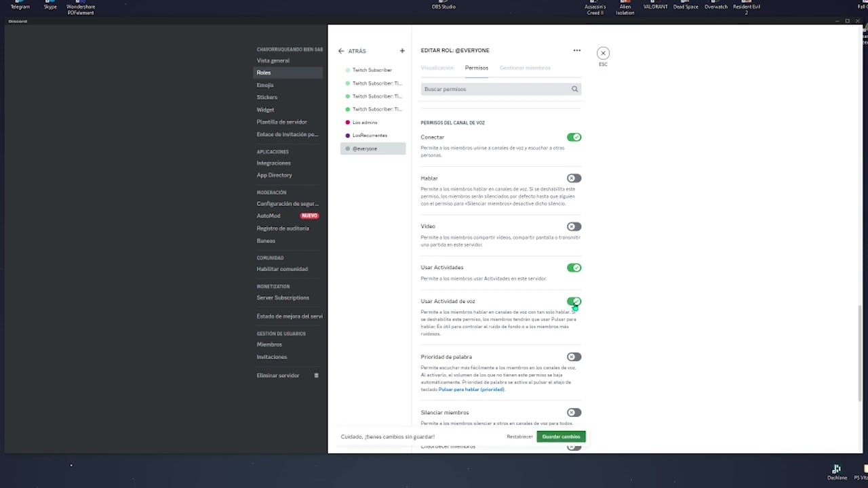868x488 pixels.
Task: Click ATRÁS to return to roles list
Action: click(x=357, y=51)
